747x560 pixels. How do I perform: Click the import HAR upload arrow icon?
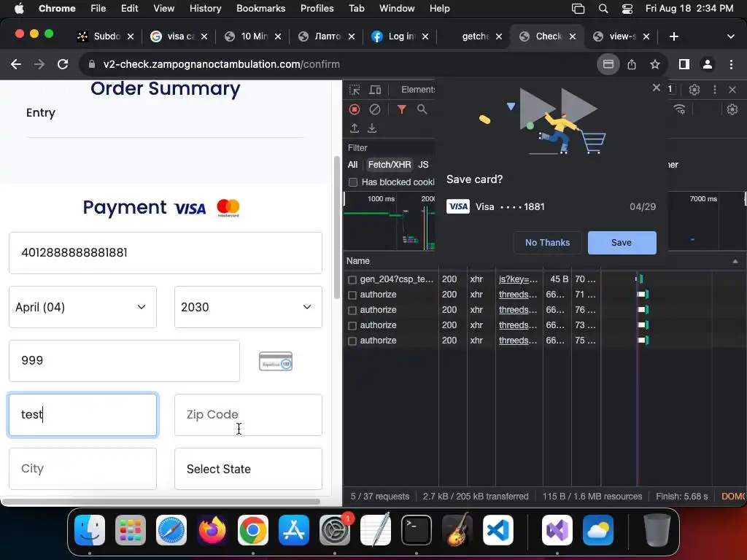tap(355, 128)
